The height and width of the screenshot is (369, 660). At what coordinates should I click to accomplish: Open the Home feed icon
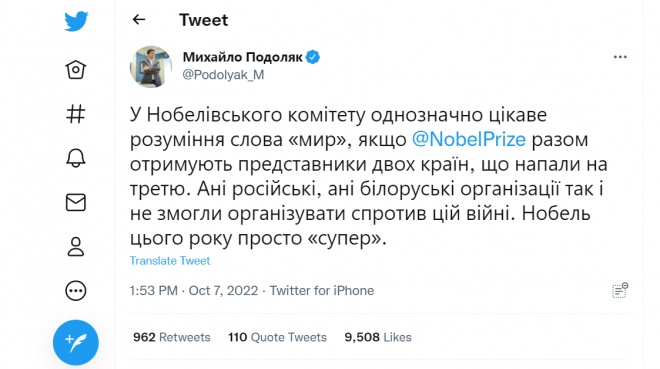[x=76, y=69]
